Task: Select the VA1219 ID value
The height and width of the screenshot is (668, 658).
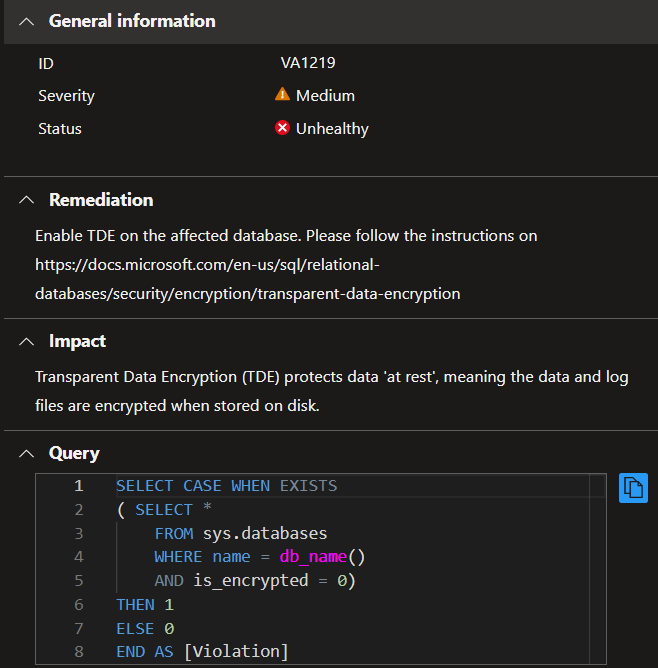Action: click(x=308, y=63)
